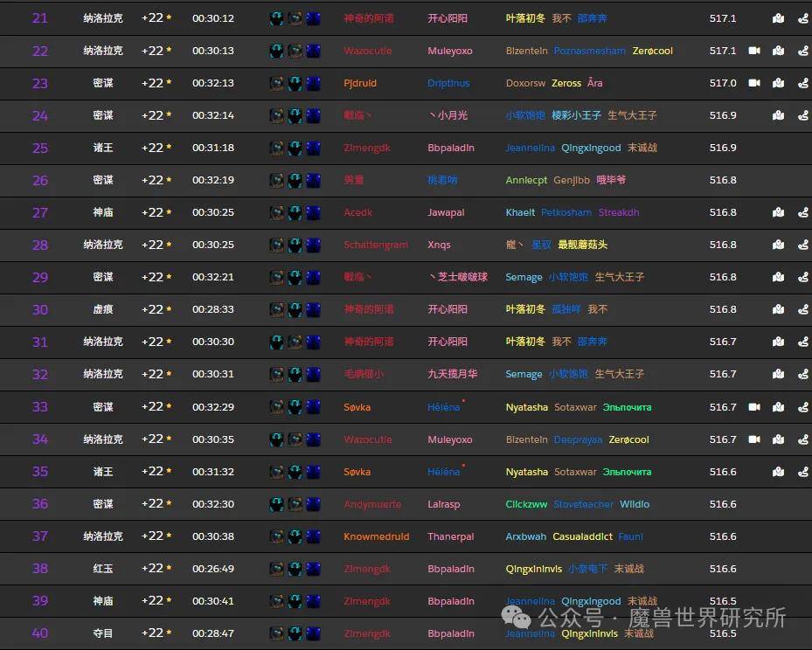Open the video icon in rank 33 row
The image size is (812, 650).
754,407
